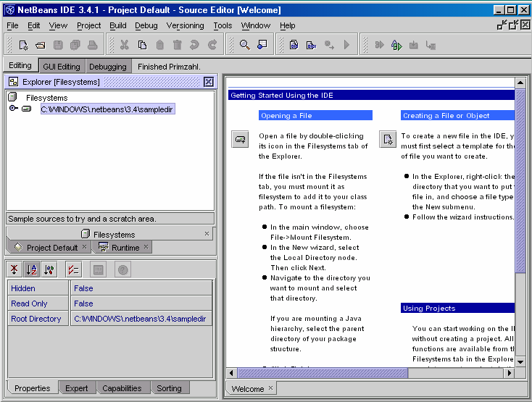Click the Hidden property value False
Viewport: 532px width, 402px height.
coord(141,288)
